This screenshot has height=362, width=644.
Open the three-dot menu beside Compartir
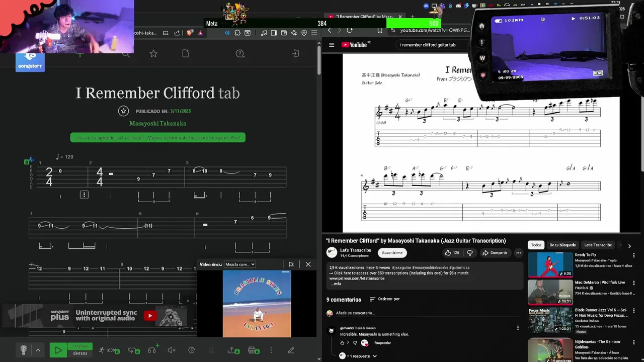[x=518, y=253]
